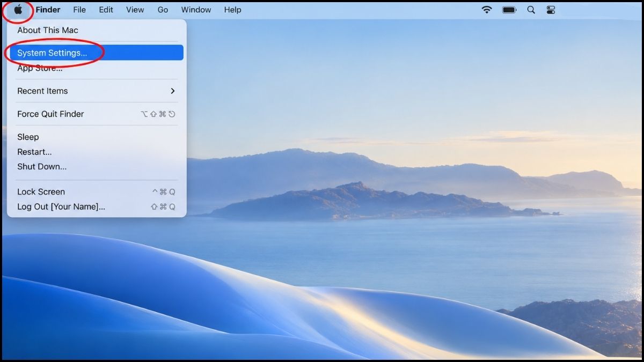This screenshot has height=362, width=644.
Task: Open the Control Center icon
Action: pos(551,10)
